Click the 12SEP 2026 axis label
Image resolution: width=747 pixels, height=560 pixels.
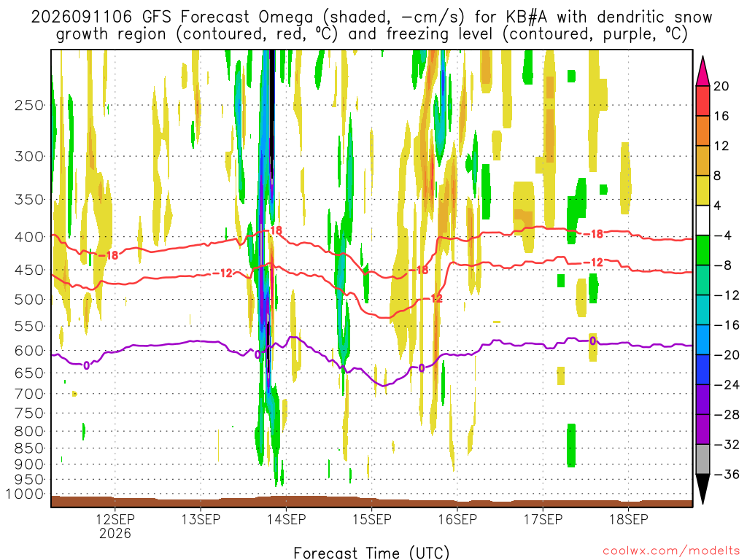[115, 526]
